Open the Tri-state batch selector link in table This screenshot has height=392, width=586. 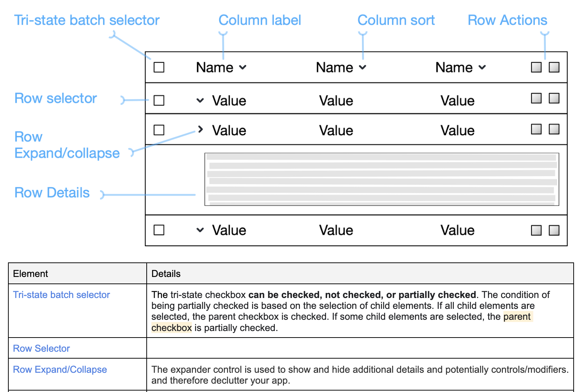click(x=61, y=295)
